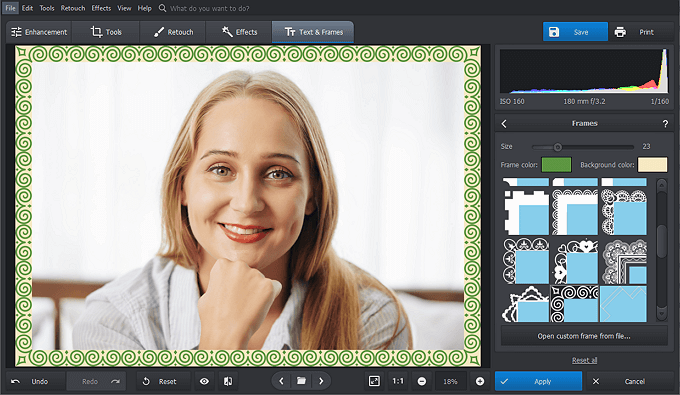Switch to the Tools tab with crop icon

tap(106, 32)
